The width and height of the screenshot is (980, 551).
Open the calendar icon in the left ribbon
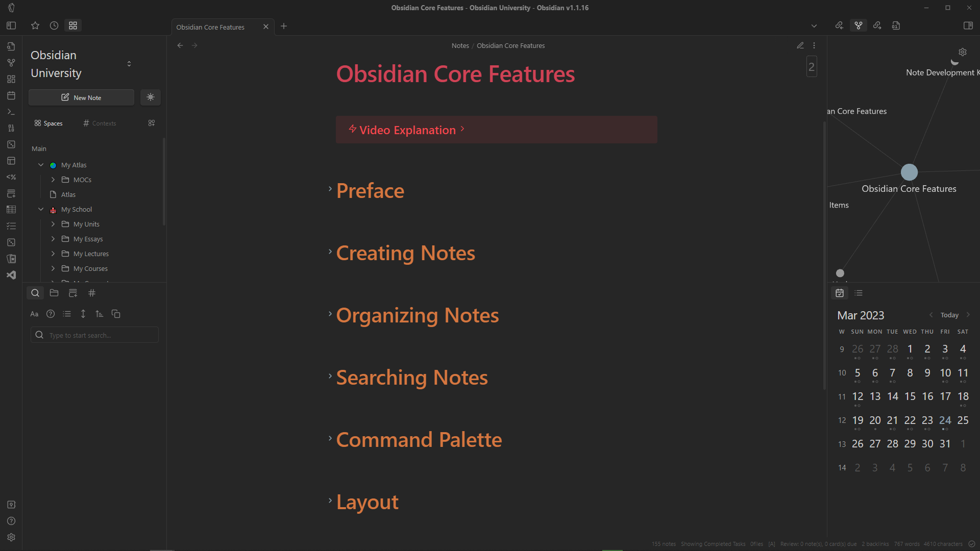(x=11, y=95)
